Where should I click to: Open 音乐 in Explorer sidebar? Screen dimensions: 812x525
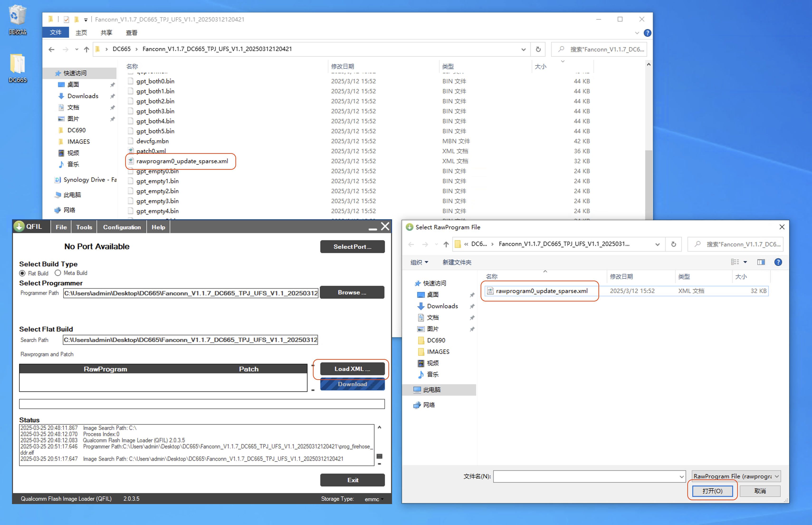tap(73, 164)
